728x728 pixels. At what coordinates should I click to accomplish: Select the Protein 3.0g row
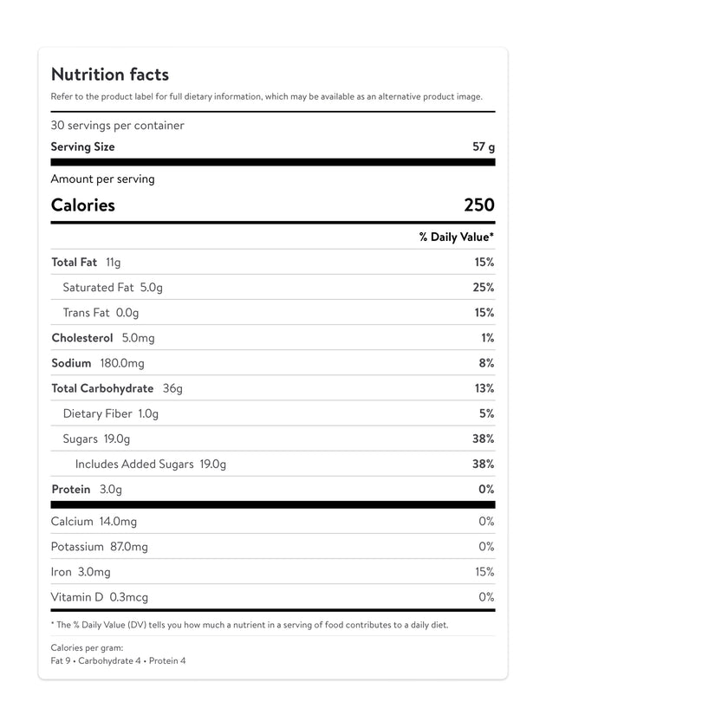pos(87,490)
